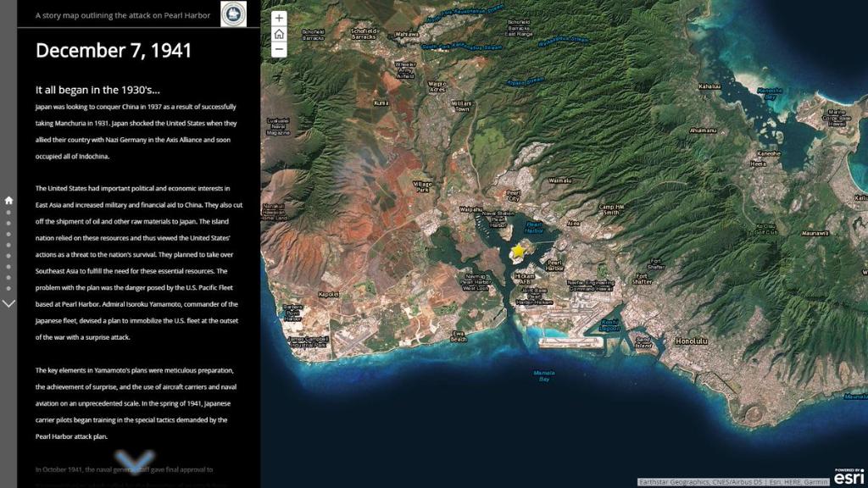Click the Maunawili map label
The height and width of the screenshot is (488, 868).
point(815,234)
